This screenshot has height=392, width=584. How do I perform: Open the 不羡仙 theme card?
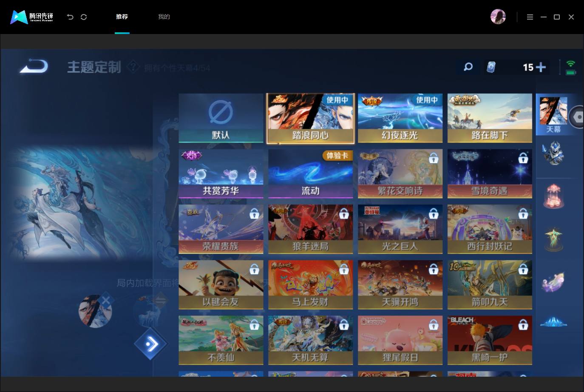pyautogui.click(x=221, y=340)
